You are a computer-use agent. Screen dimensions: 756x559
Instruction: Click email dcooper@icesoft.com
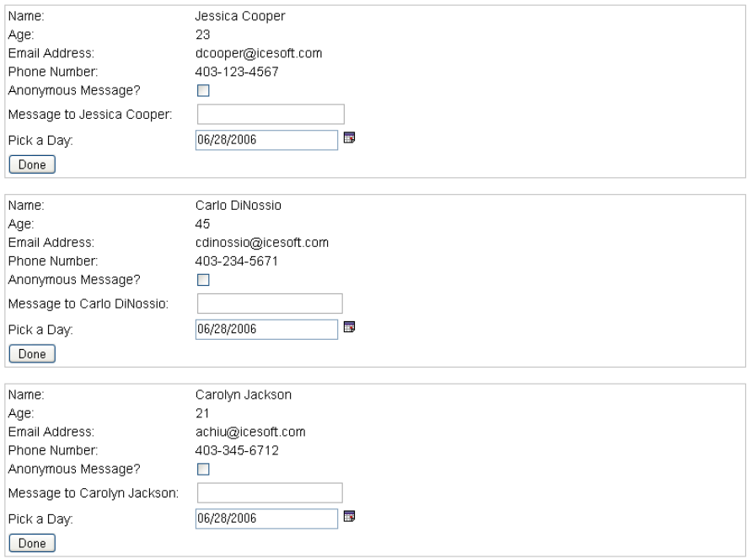pos(258,53)
